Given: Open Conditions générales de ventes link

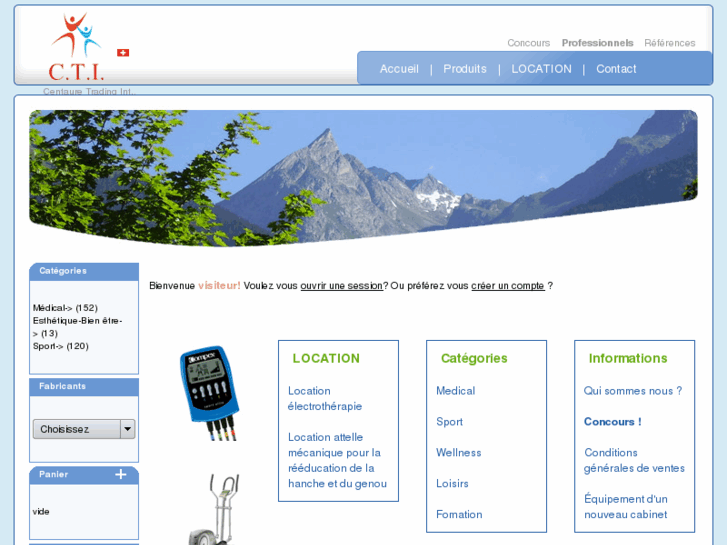Looking at the screenshot, I should tap(634, 460).
